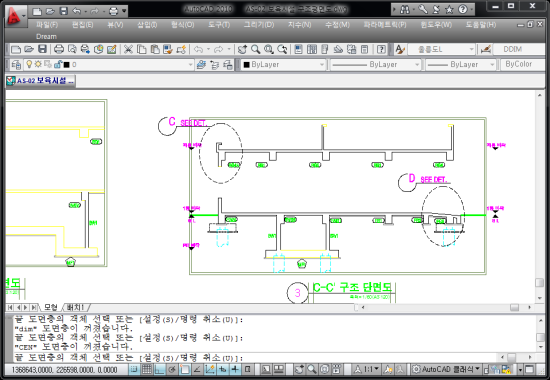Screen dimensions: 550x380
Task: Click the Plot icon in standard toolbar
Action: click(x=59, y=49)
